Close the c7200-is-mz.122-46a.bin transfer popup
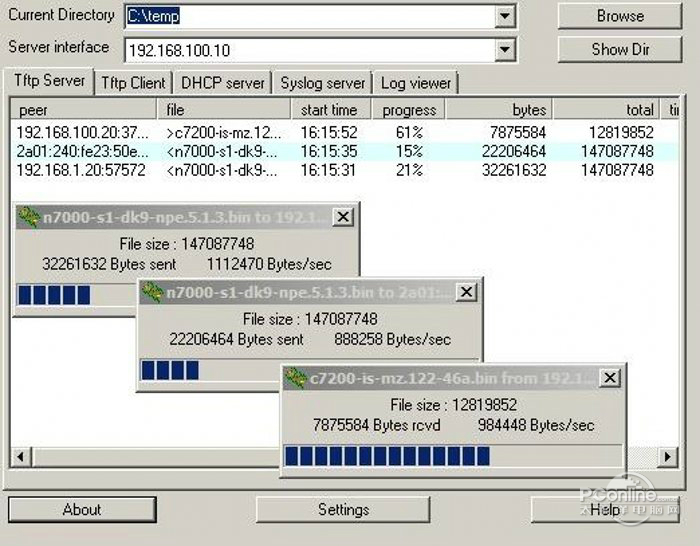Viewport: 700px width, 546px height. tap(609, 378)
